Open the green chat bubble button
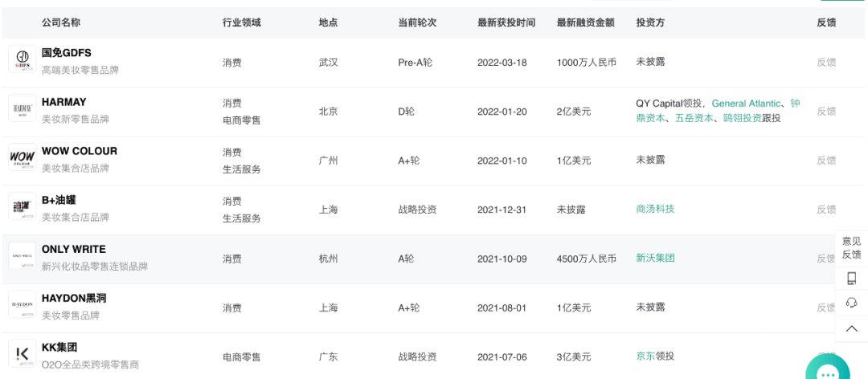The image size is (868, 379). pyautogui.click(x=828, y=371)
